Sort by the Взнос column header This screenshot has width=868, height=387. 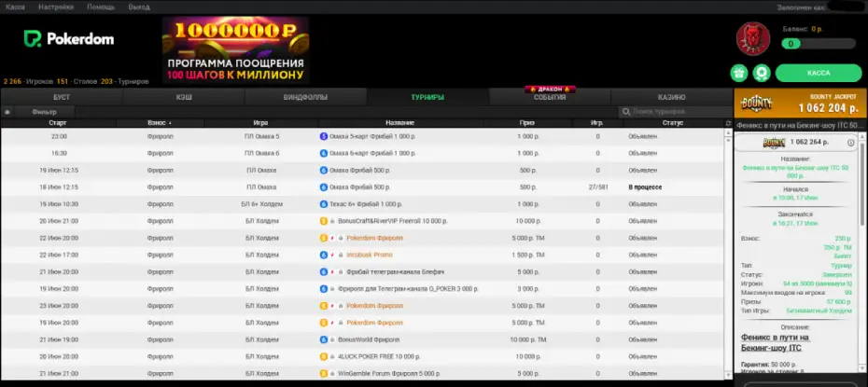click(x=160, y=123)
